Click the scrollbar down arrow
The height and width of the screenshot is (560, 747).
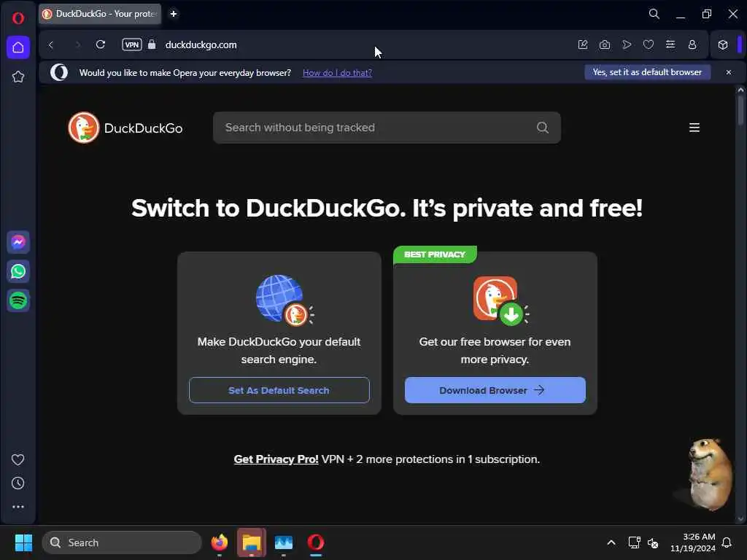coord(740,518)
